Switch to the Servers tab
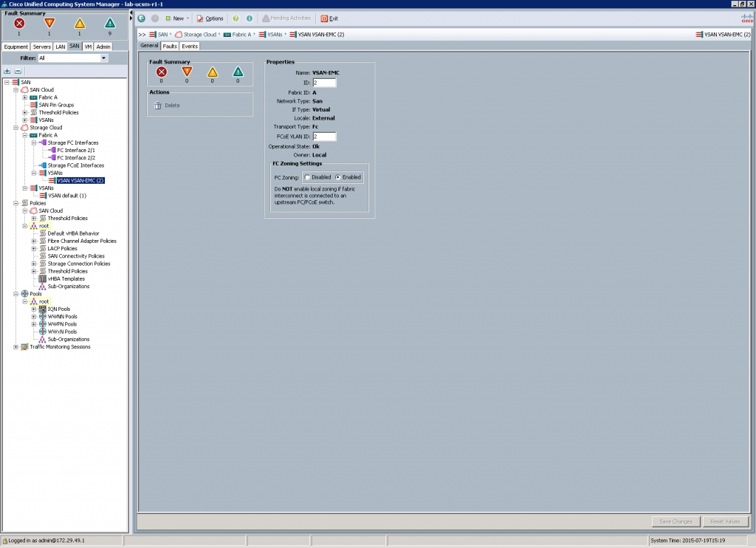756x548 pixels. pos(42,47)
